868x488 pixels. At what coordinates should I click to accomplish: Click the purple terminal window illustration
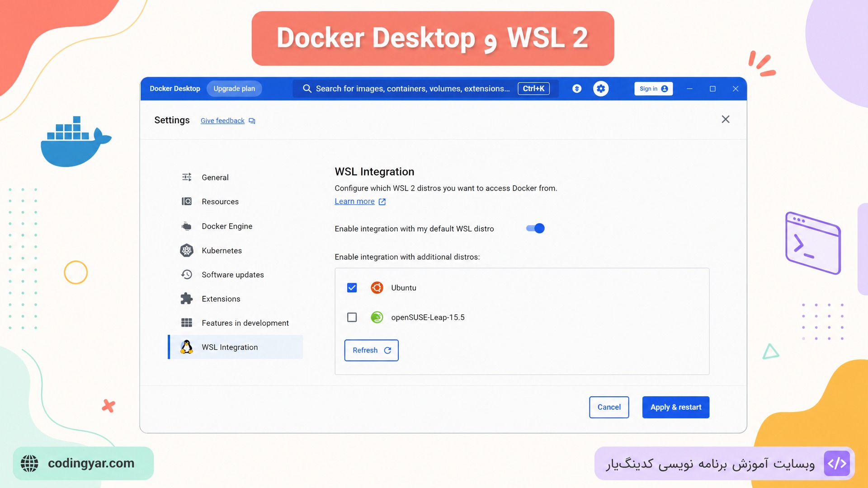coord(813,243)
